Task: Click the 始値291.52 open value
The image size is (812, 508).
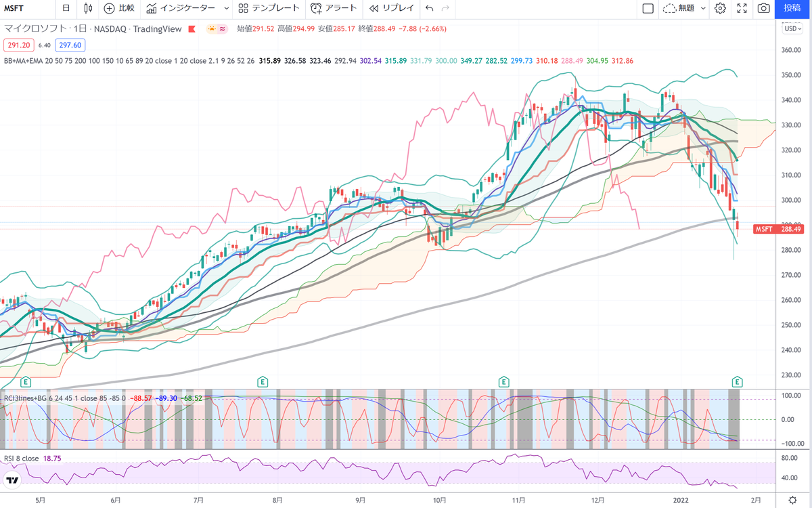Action: pos(256,28)
